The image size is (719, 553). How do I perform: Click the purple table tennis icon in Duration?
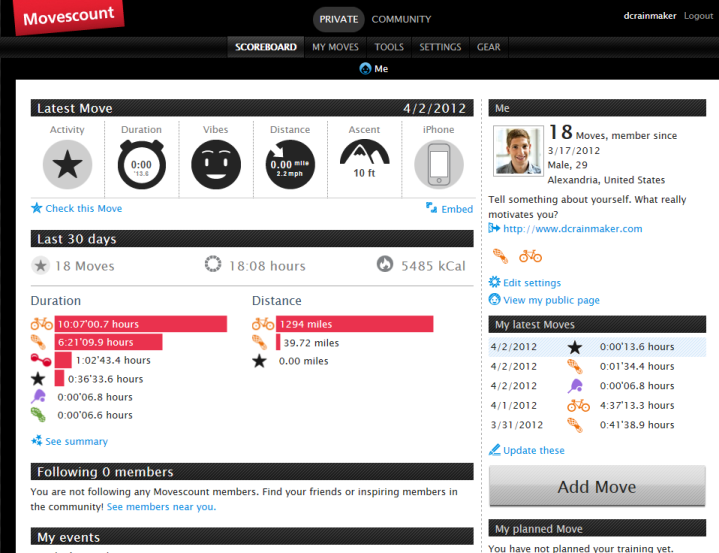(x=39, y=397)
